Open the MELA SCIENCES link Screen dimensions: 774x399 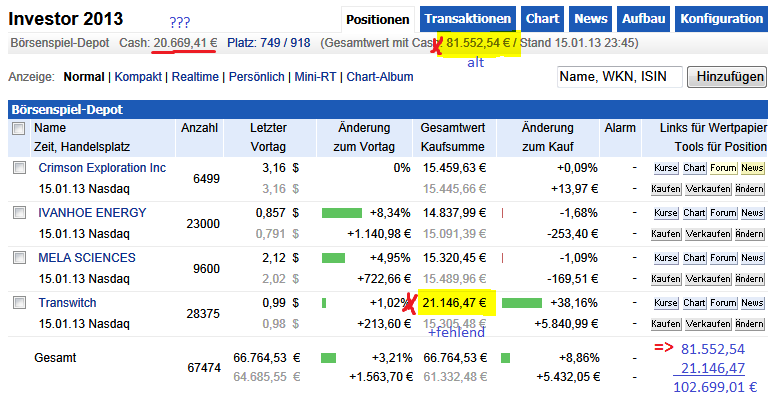pyautogui.click(x=87, y=258)
